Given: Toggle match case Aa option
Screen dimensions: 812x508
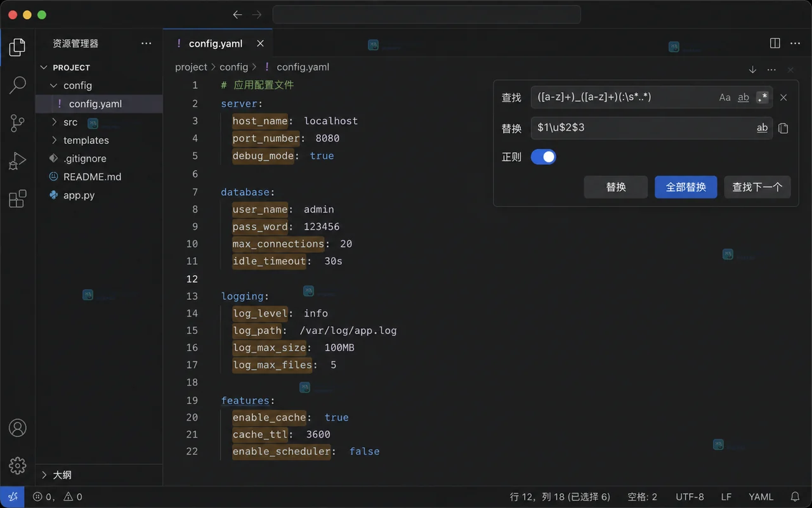Looking at the screenshot, I should click(725, 98).
